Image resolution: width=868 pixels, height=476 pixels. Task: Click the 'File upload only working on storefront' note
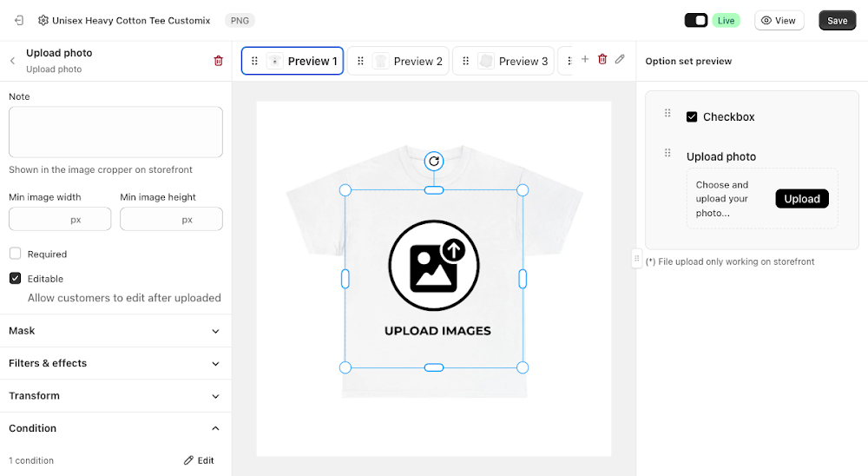pos(730,261)
